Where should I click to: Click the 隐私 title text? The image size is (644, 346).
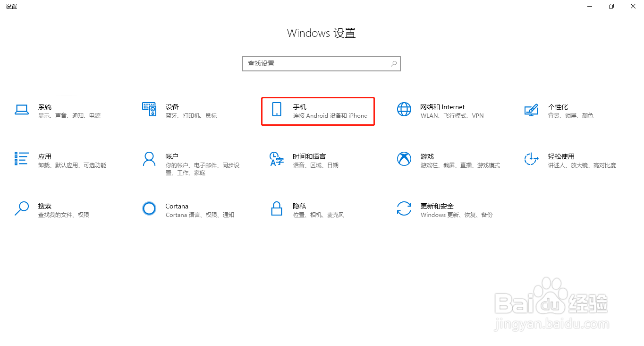click(x=300, y=206)
